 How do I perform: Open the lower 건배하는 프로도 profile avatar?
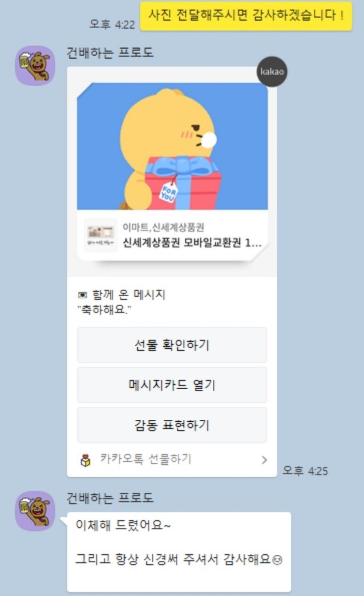click(x=35, y=510)
